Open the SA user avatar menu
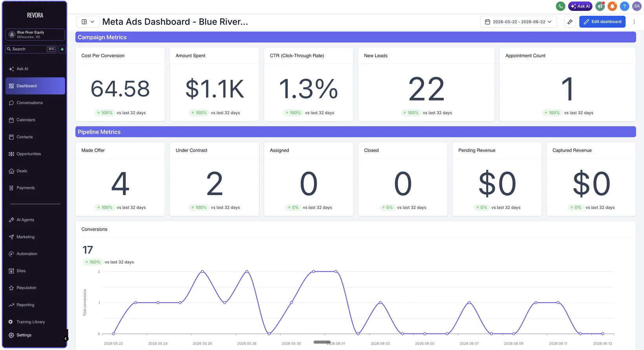Viewport: 644px width, 350px height. coord(637,6)
